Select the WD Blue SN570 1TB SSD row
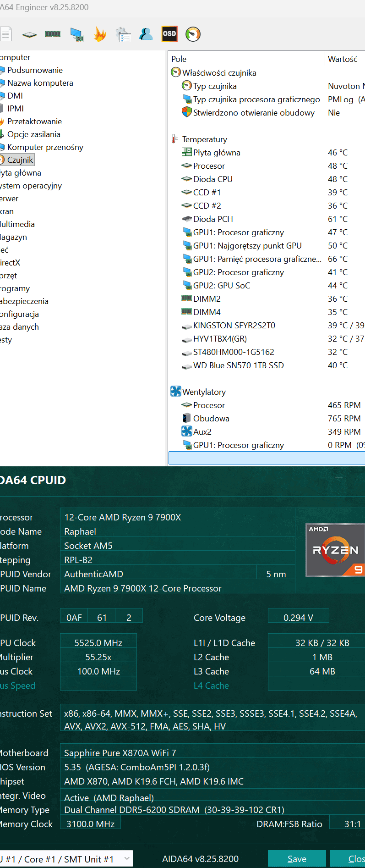Viewport: 365px width, 868px height. (238, 365)
